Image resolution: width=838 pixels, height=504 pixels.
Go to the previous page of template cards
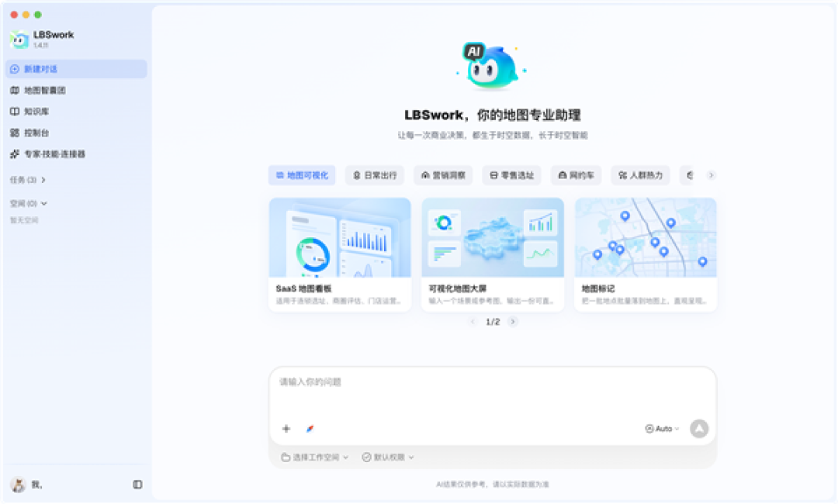point(473,322)
